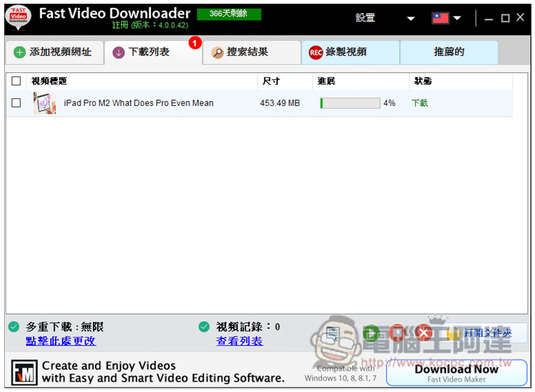The width and height of the screenshot is (535, 392).
Task: Click the 打開文件夾 open folder button
Action: [x=486, y=333]
